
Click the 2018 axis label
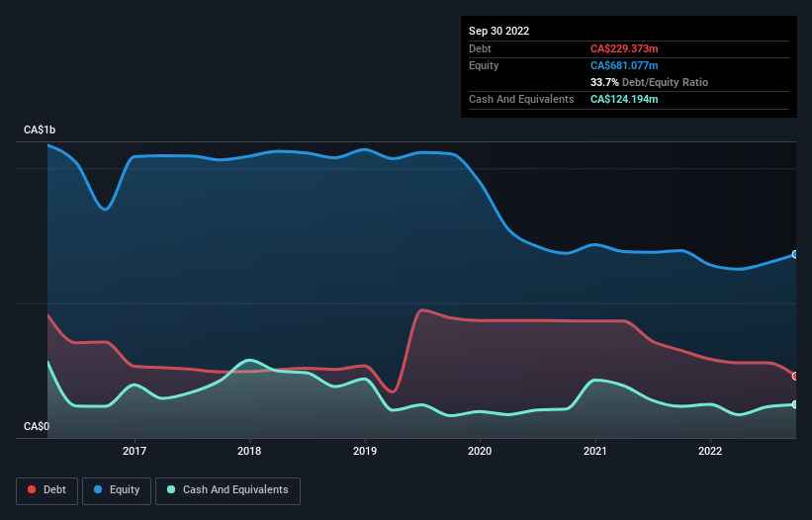pos(249,451)
